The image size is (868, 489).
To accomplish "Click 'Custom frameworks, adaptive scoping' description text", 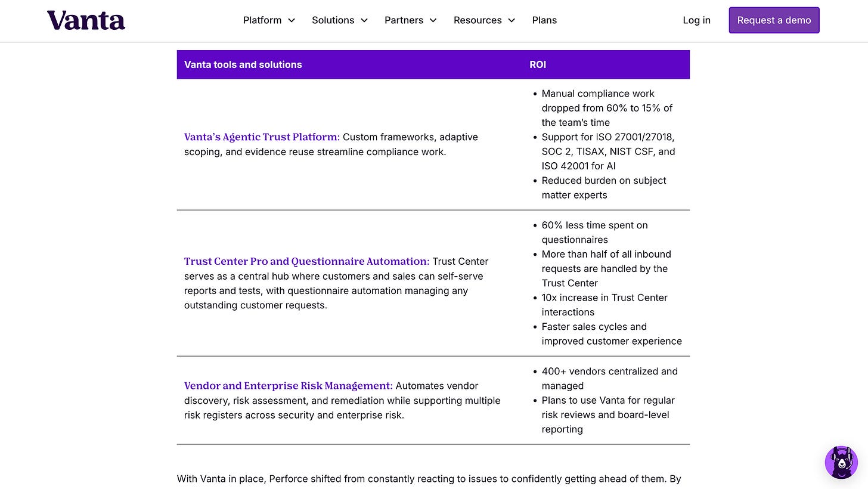I will [331, 144].
